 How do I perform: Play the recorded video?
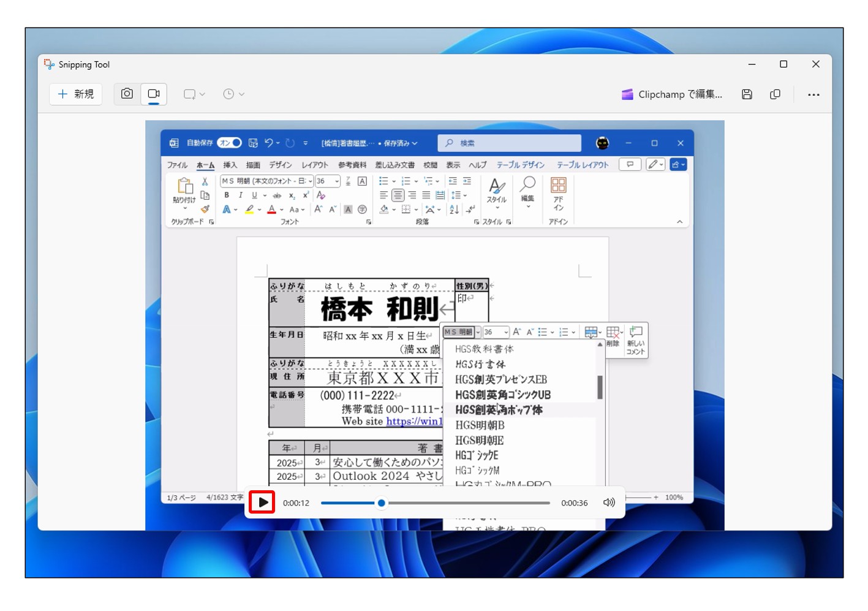pos(262,503)
